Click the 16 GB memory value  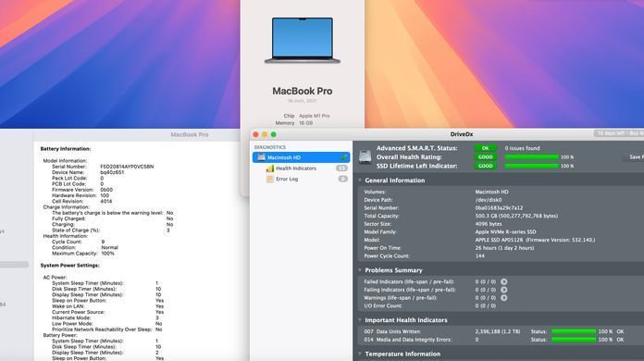306,123
